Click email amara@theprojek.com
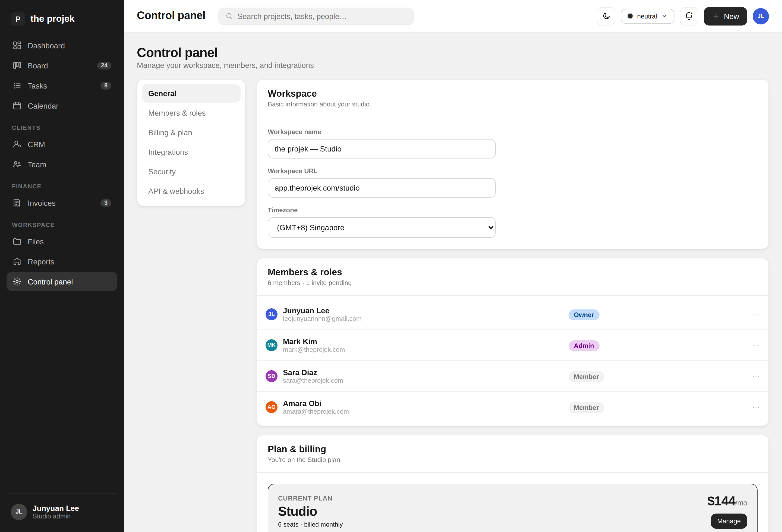 tap(316, 411)
